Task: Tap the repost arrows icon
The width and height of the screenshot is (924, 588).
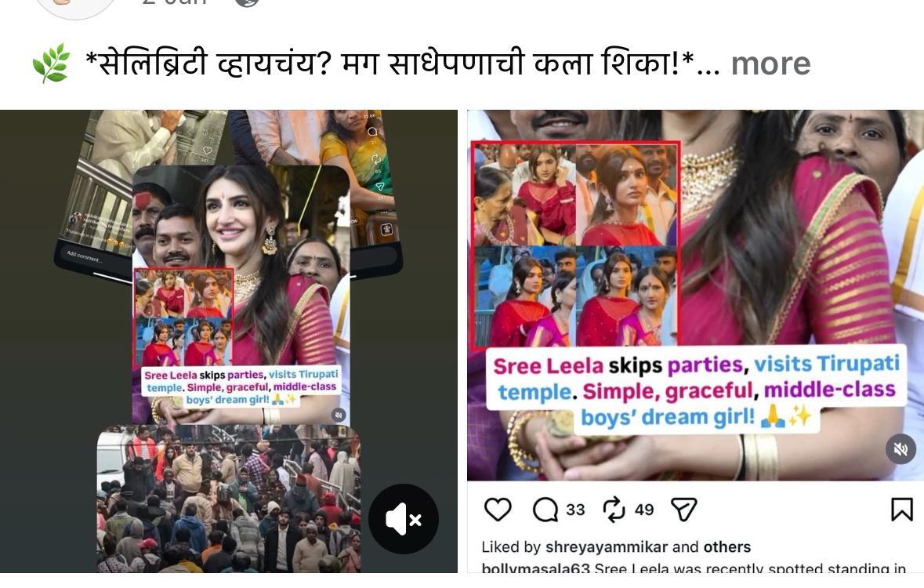Action: 614,510
